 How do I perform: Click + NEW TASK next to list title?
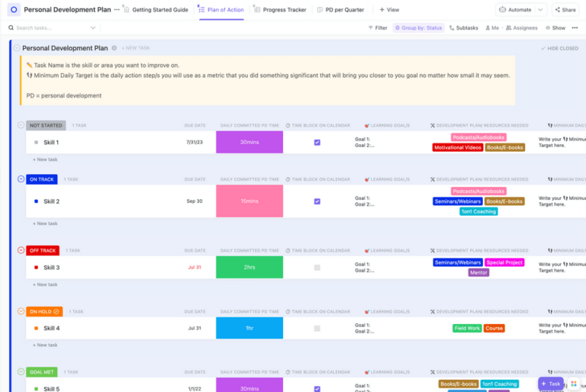pos(136,48)
